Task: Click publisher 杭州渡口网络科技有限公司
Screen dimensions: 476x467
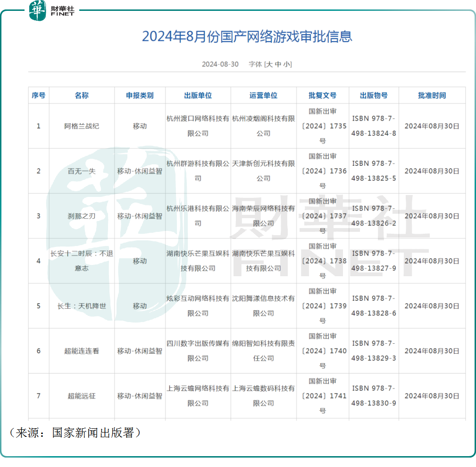Action: (x=198, y=126)
